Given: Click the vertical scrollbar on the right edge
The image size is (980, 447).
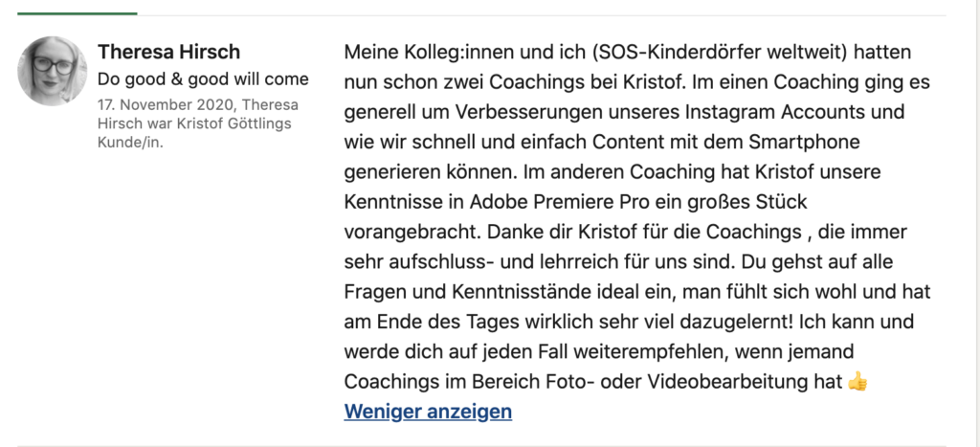Looking at the screenshot, I should [975, 223].
